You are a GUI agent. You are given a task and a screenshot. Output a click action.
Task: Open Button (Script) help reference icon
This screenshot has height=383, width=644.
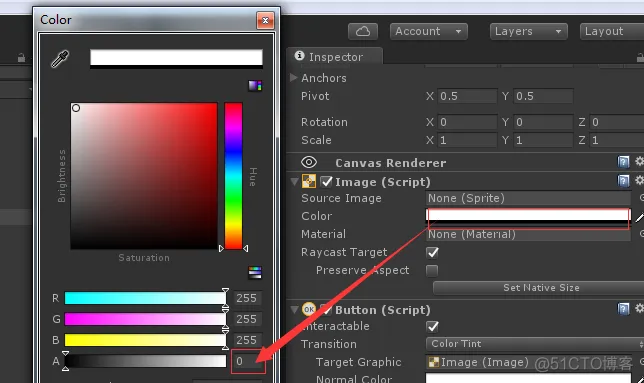click(x=623, y=309)
